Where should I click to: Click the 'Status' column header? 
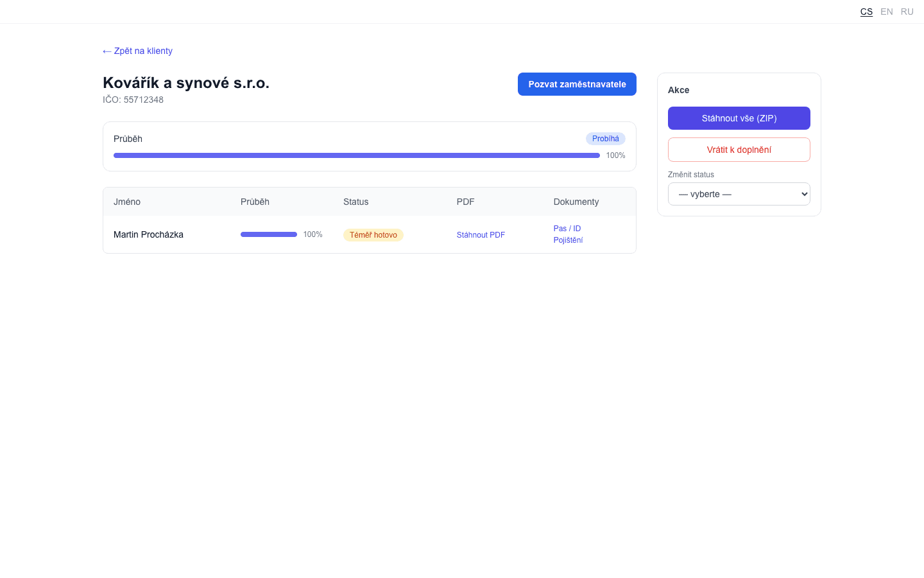(x=355, y=202)
